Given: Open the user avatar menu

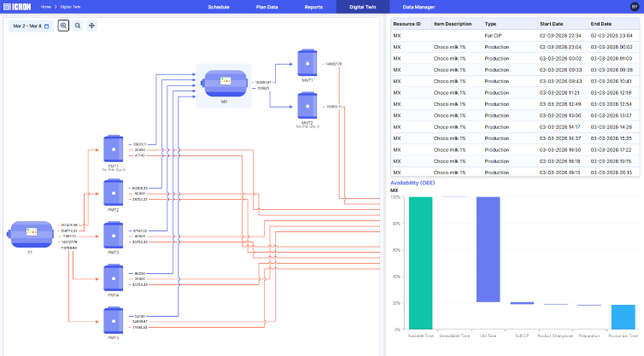Looking at the screenshot, I should [634, 7].
